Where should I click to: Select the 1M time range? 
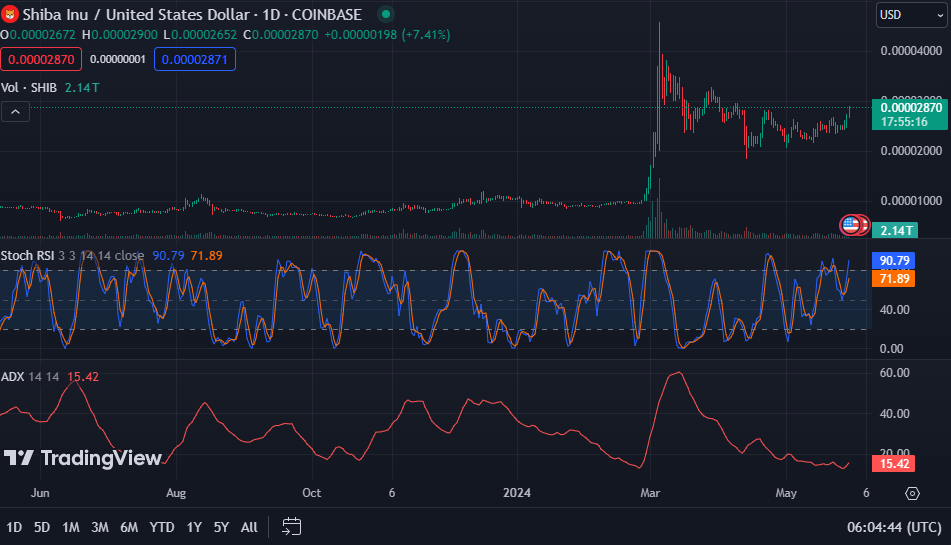(x=71, y=527)
